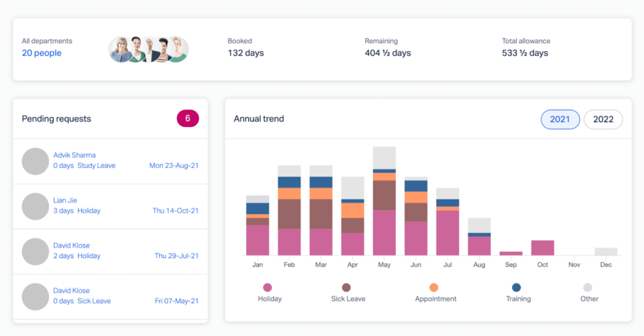Click the October bar in chart
The height and width of the screenshot is (336, 644).
pyautogui.click(x=542, y=248)
